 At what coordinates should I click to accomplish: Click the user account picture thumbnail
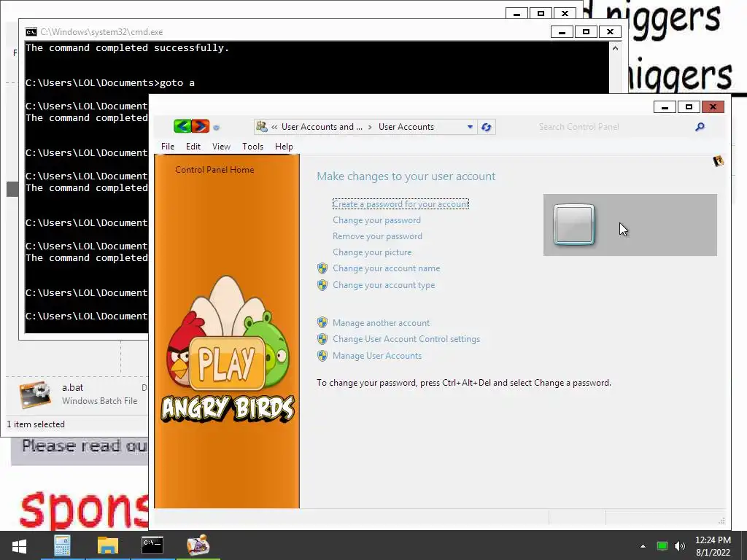point(574,225)
